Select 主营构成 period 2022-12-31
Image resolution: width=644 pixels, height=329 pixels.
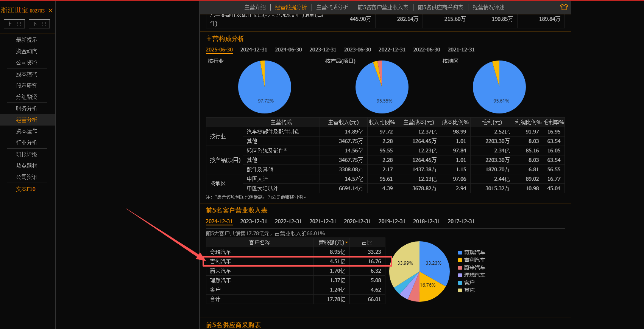392,50
